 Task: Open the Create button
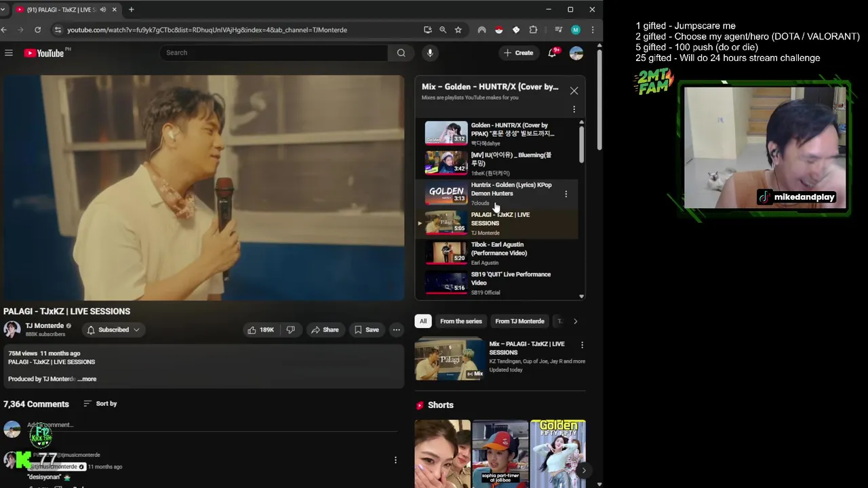click(x=518, y=53)
